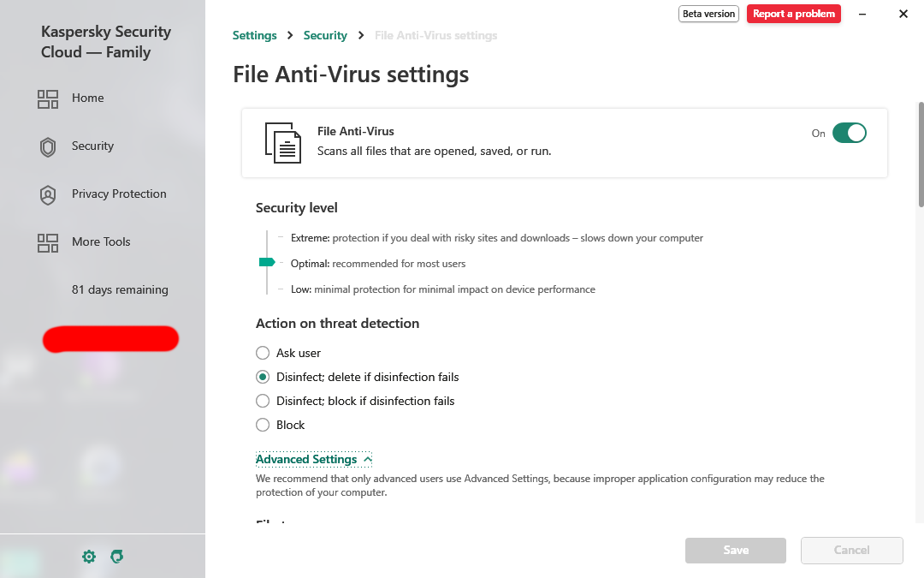Image resolution: width=924 pixels, height=578 pixels.
Task: Open Privacy Protection via its shield icon
Action: click(48, 194)
